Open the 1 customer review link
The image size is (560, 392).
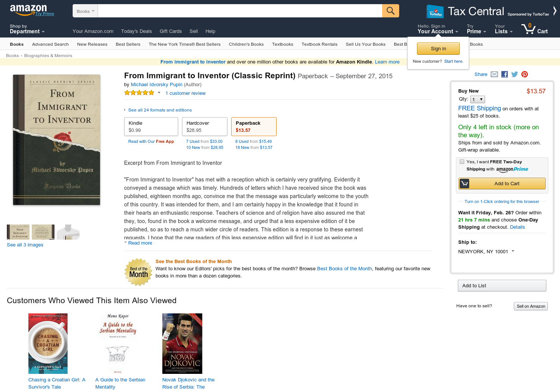(185, 93)
